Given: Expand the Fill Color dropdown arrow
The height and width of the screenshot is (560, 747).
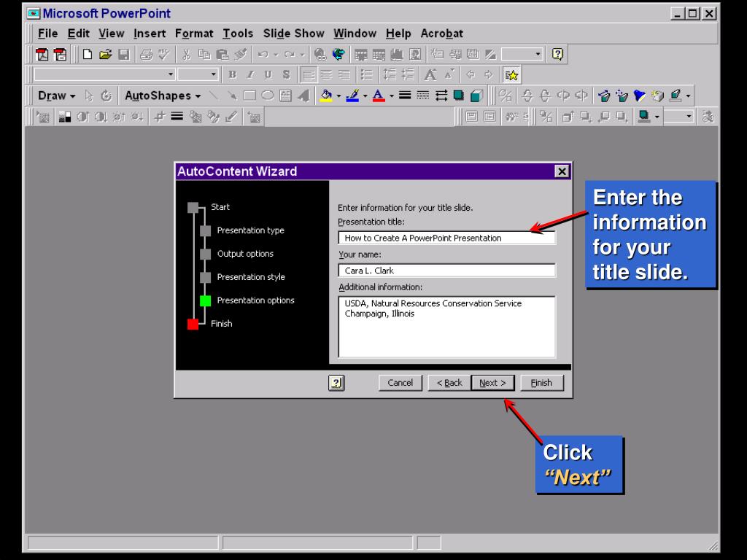Looking at the screenshot, I should coord(338,96).
